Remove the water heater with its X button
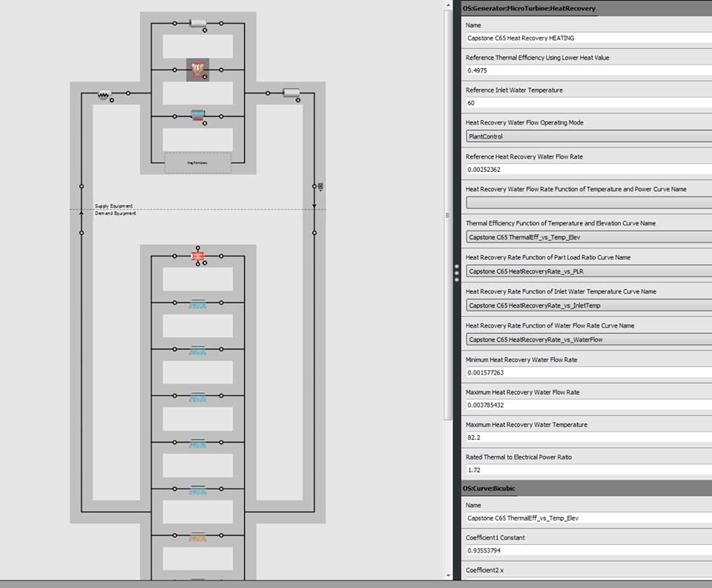The height and width of the screenshot is (588, 712). click(205, 124)
